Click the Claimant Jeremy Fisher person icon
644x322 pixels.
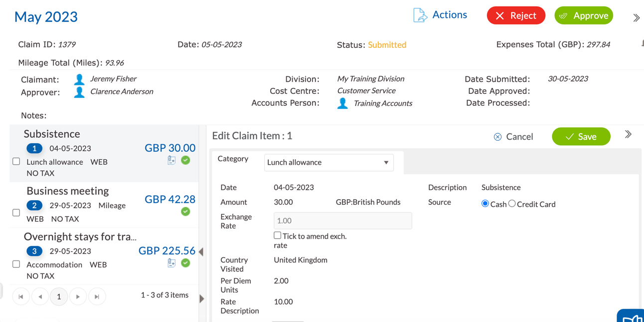click(x=79, y=79)
